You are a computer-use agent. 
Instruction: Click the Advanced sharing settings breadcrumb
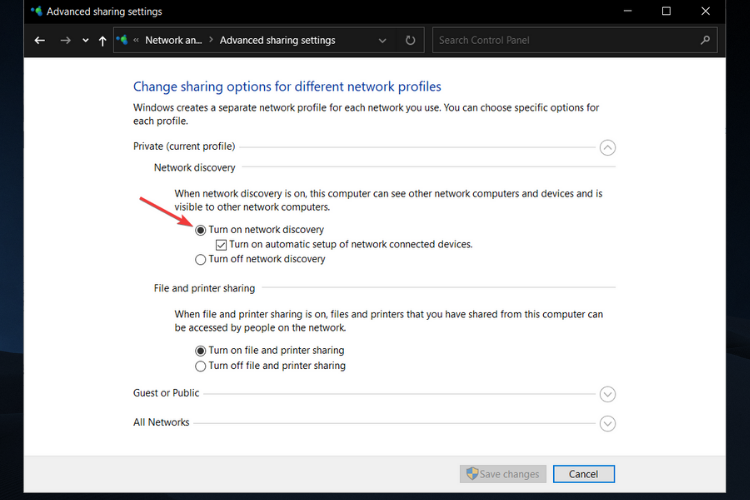pos(277,40)
